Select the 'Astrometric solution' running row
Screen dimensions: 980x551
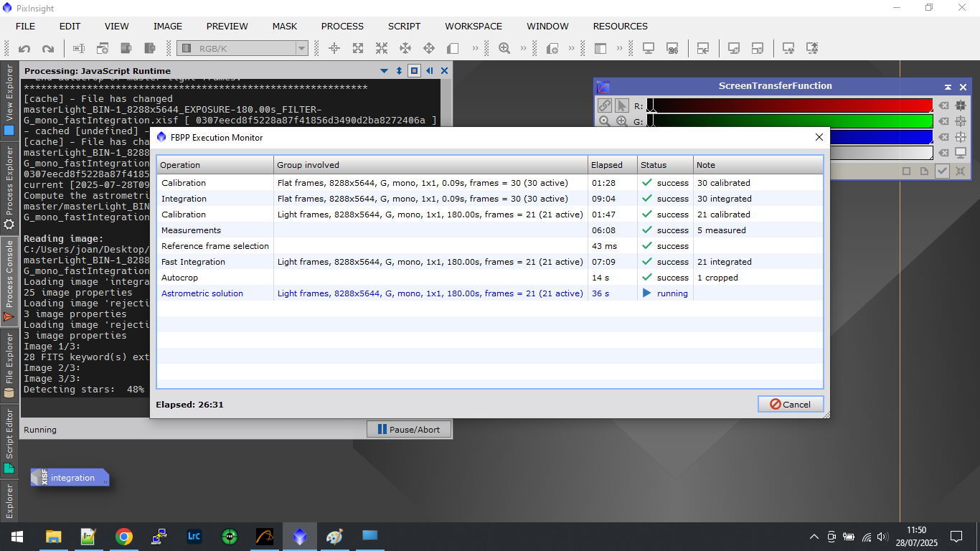click(490, 293)
